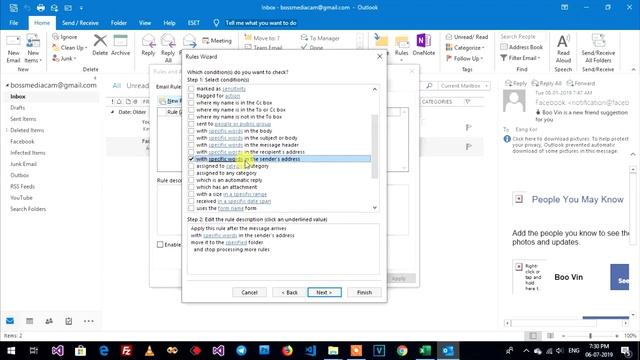
Task: Check 'which has an attachment' condition
Action: coord(191,187)
